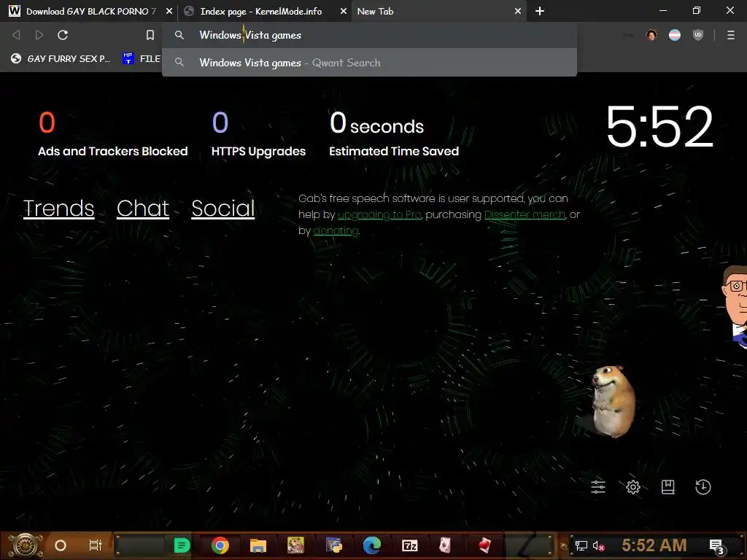Screen dimensions: 747x560
Task: Click the HTTPS Upgrades counter
Action: [x=258, y=134]
